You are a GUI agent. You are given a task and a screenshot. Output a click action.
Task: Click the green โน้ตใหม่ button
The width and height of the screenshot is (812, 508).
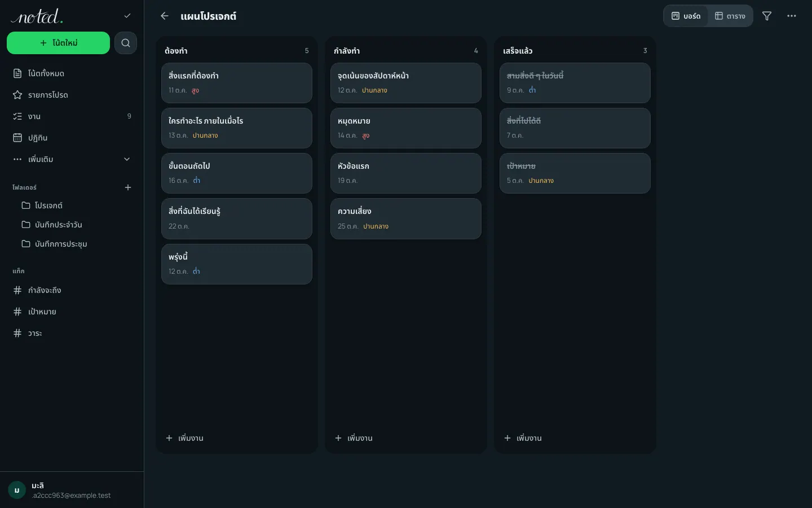tap(58, 43)
